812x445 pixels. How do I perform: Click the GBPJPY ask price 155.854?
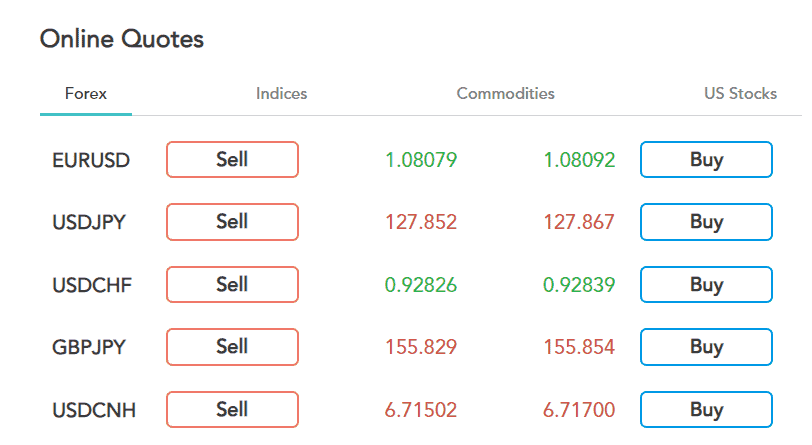(579, 347)
